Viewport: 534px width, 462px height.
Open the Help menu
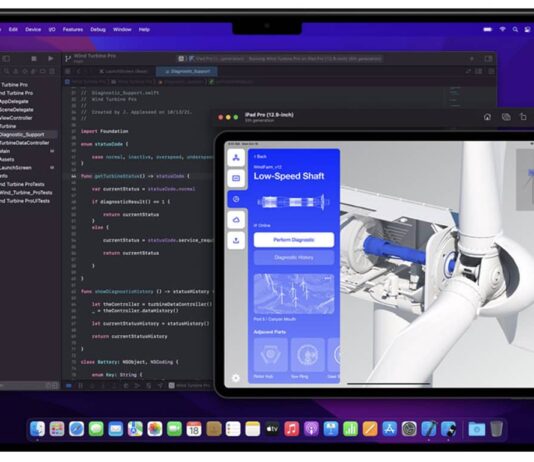[x=144, y=30]
